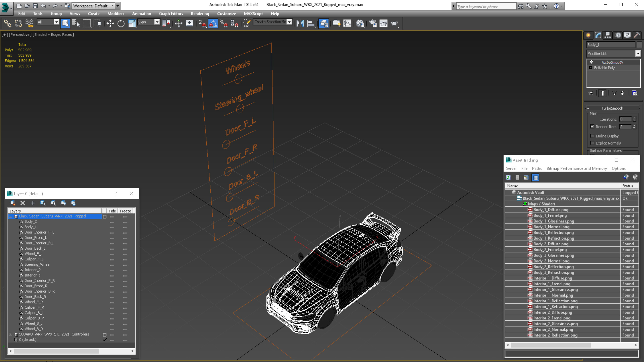Click Table view icon in Asset Tracking
The image size is (644, 362).
point(536,178)
